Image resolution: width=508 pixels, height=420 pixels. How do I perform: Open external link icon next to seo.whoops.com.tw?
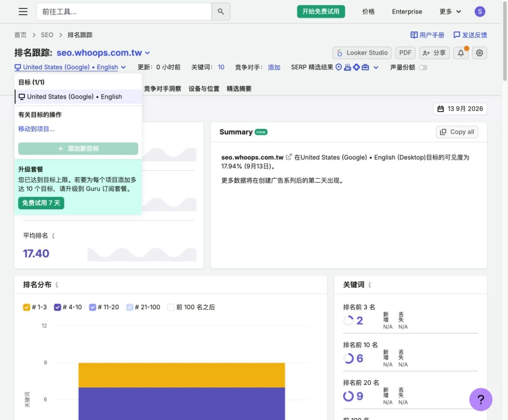tap(288, 157)
